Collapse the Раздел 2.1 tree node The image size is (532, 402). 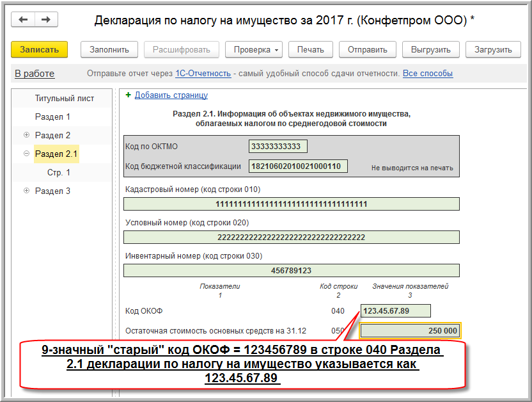click(x=26, y=154)
